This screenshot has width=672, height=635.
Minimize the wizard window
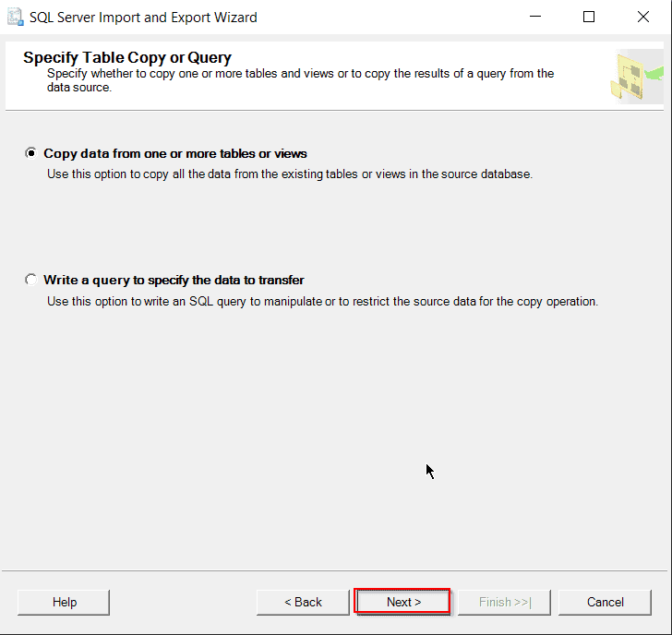click(x=535, y=17)
